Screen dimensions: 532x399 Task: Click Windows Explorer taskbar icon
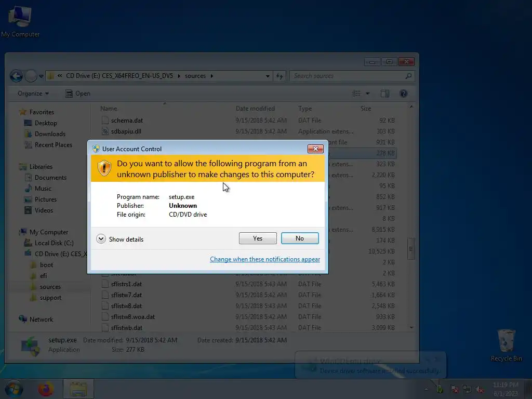pos(78,389)
